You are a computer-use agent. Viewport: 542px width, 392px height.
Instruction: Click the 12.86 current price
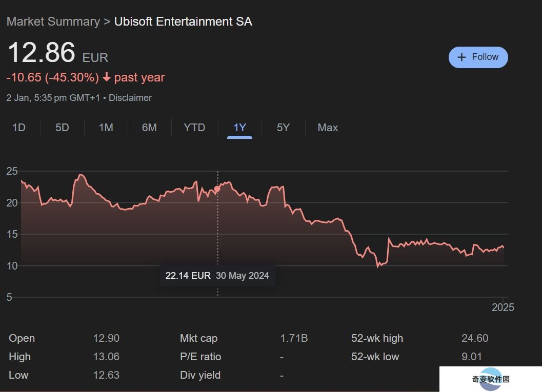pyautogui.click(x=42, y=52)
